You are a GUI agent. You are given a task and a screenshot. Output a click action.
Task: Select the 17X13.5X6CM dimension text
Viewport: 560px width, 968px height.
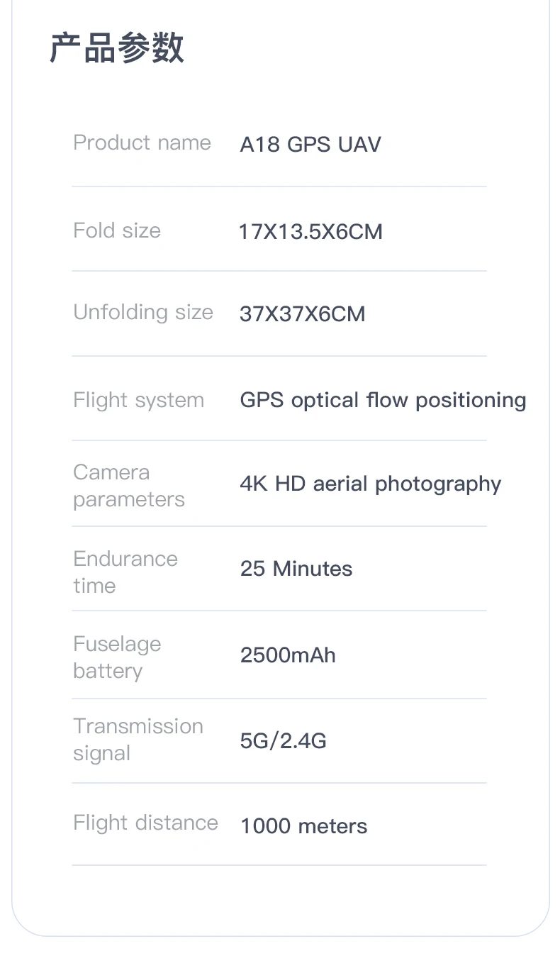310,232
